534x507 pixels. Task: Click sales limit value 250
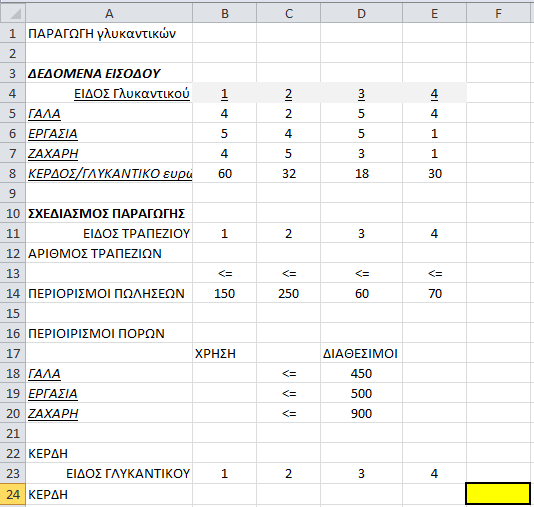tap(288, 293)
